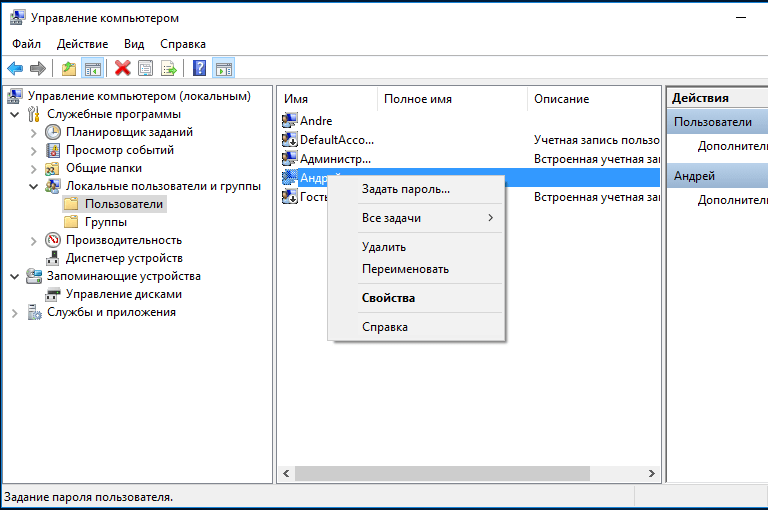Viewport: 768px width, 510px height.
Task: Select Группы folder in the tree
Action: click(105, 222)
